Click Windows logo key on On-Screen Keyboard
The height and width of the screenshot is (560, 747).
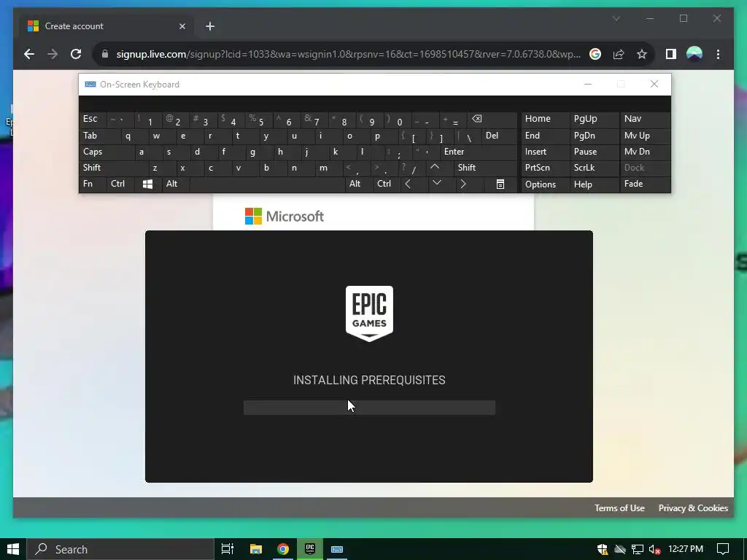click(147, 184)
